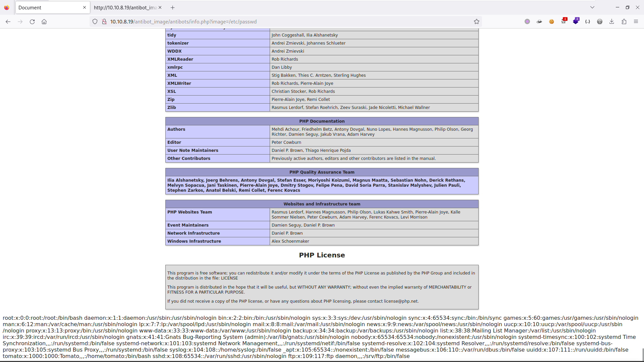Show insecure connection site information

click(104, 21)
